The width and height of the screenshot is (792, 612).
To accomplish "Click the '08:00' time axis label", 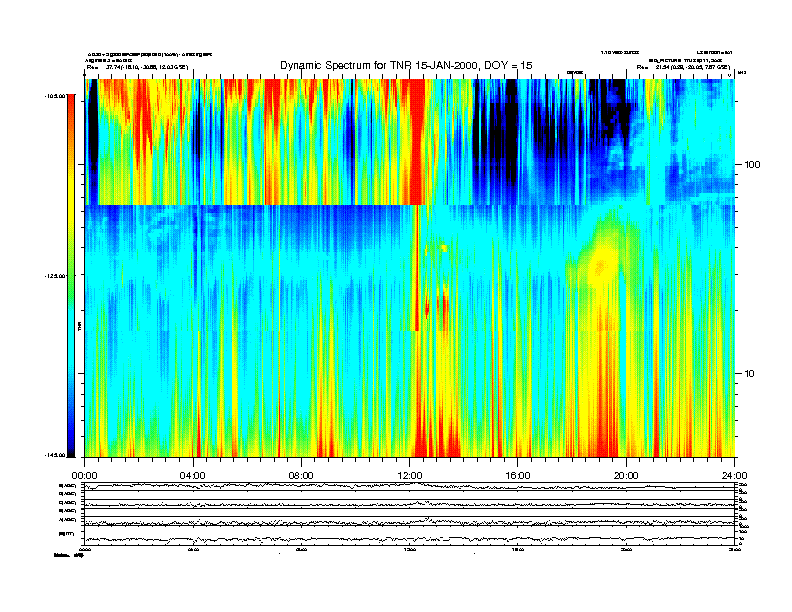I will [x=301, y=476].
